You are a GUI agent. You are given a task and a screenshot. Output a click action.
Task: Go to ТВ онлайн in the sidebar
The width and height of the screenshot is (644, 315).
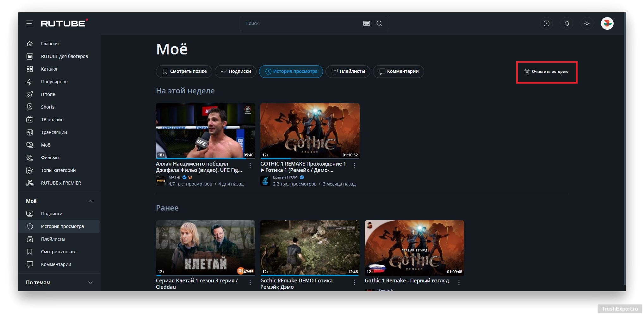(x=52, y=120)
